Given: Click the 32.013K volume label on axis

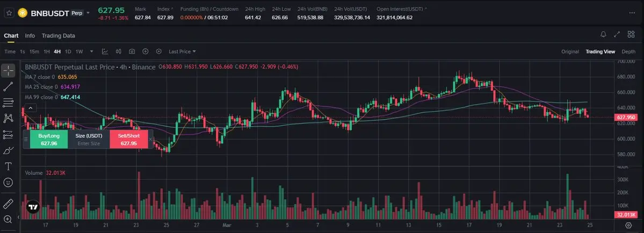Looking at the screenshot, I should click(626, 215).
